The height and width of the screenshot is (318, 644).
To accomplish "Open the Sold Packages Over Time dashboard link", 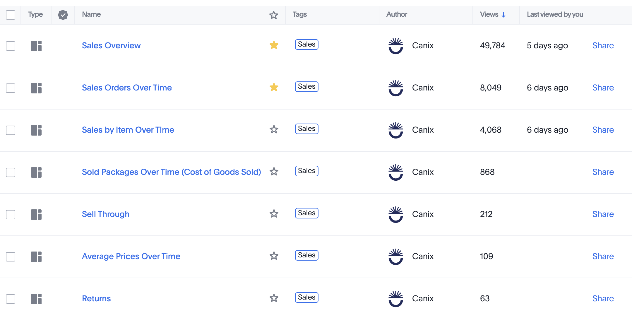I will pos(171,172).
